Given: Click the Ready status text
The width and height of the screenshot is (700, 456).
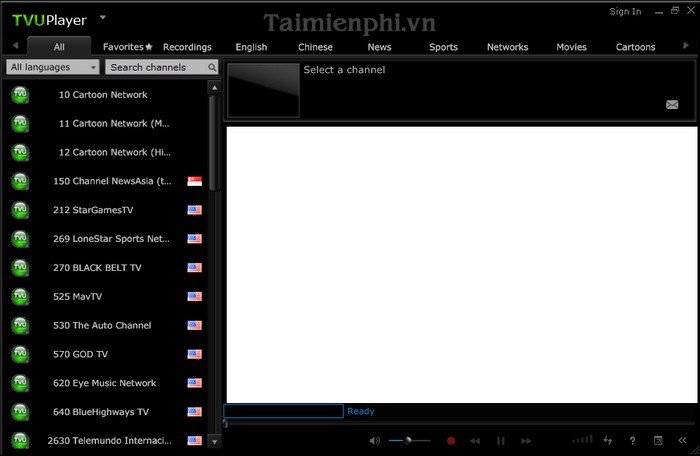Looking at the screenshot, I should click(x=361, y=411).
